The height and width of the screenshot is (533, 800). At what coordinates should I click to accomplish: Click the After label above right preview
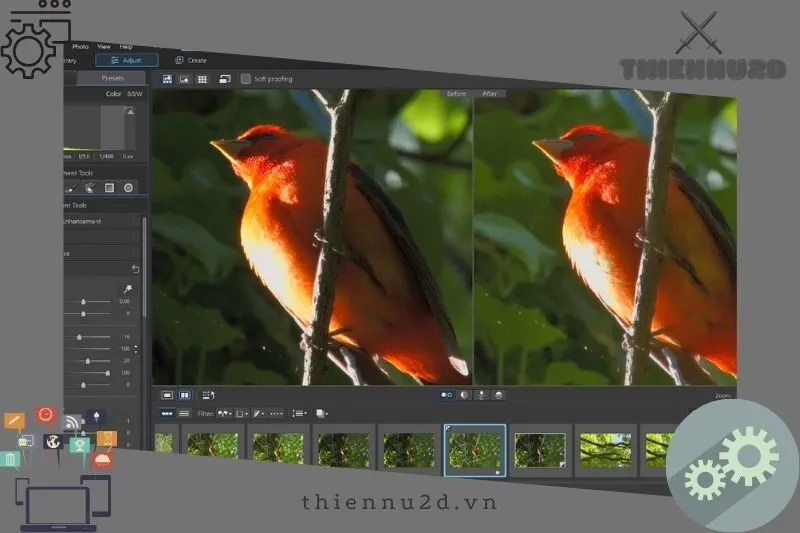[x=489, y=94]
